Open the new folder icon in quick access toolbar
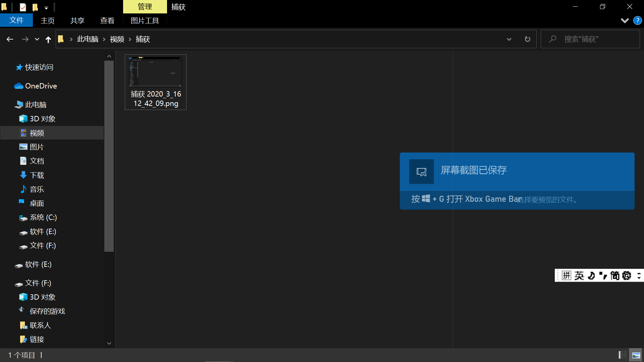 pos(35,7)
